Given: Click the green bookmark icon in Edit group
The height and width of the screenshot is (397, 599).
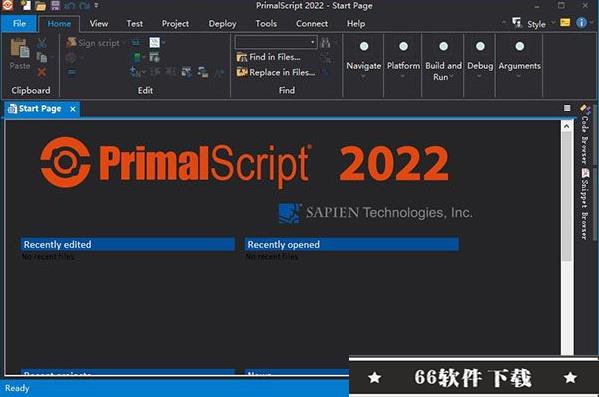Looking at the screenshot, I should click(137, 57).
